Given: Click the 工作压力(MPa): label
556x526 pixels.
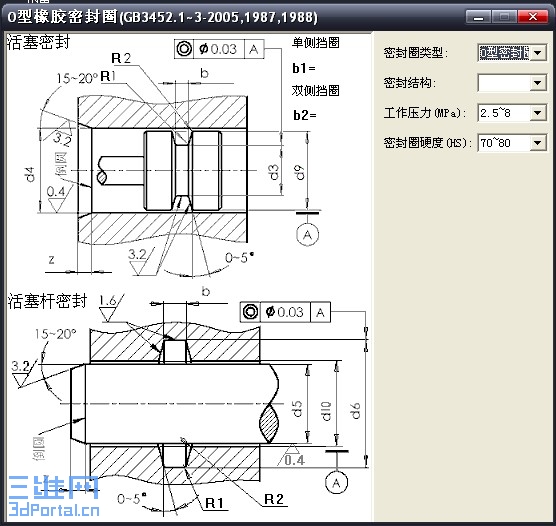Looking at the screenshot, I should click(x=425, y=113).
